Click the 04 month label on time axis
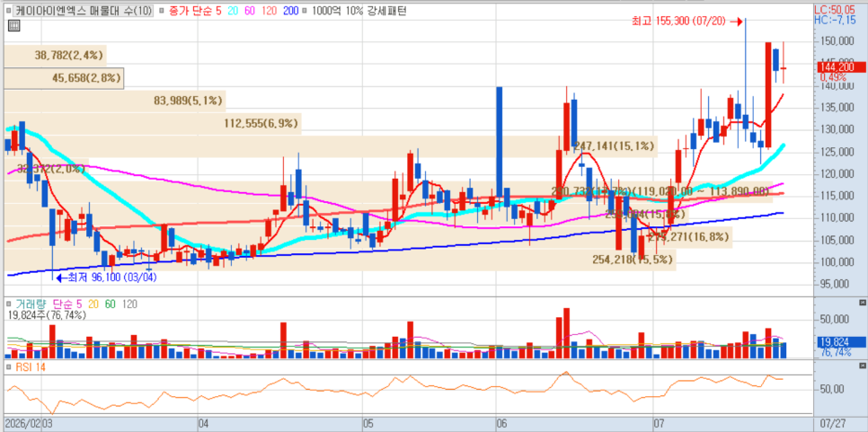 pos(203,424)
